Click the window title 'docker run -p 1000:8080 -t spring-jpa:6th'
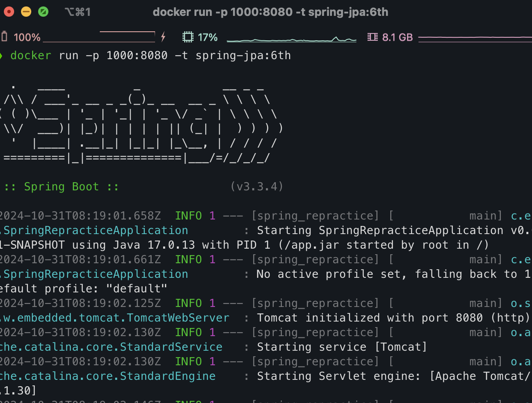The width and height of the screenshot is (532, 403). pos(270,12)
